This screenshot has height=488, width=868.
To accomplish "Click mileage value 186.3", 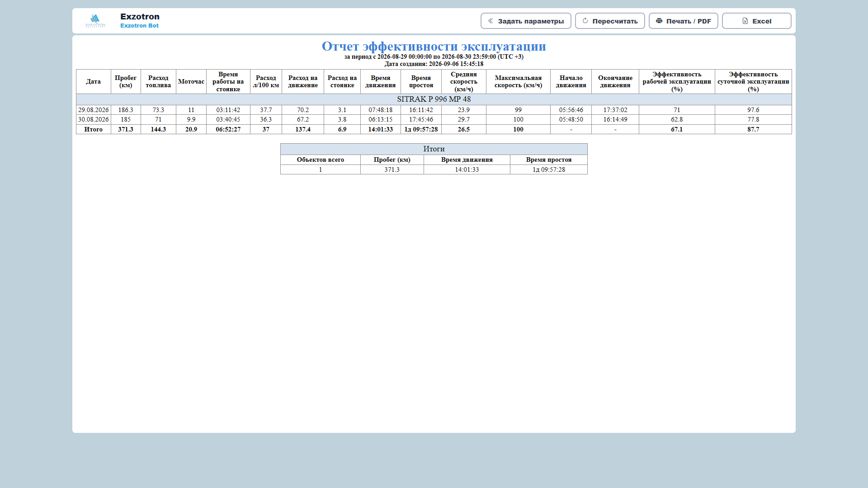I will pos(126,110).
